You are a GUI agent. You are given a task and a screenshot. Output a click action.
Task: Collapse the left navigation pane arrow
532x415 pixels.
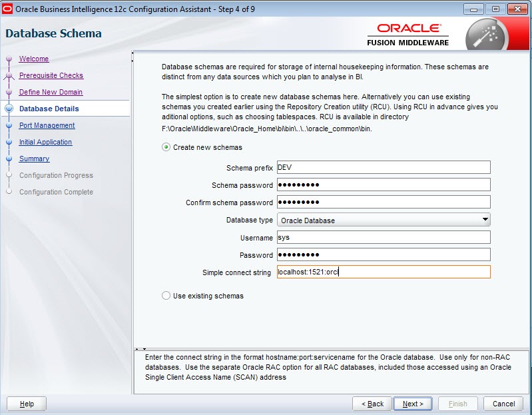(133, 53)
